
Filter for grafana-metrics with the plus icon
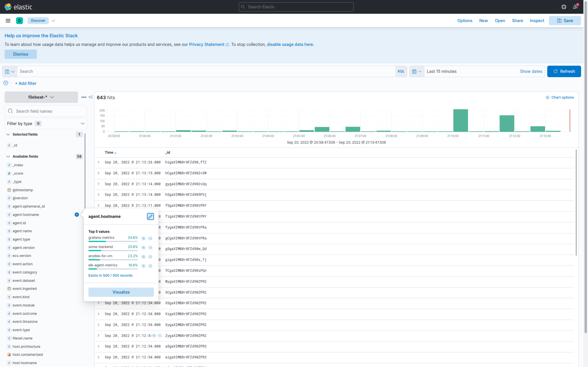143,238
